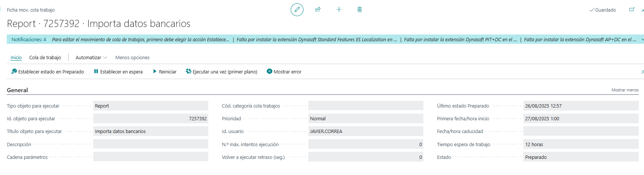Screen dimensions: 644x175
Task: Click the share icon at top
Action: (318, 9)
